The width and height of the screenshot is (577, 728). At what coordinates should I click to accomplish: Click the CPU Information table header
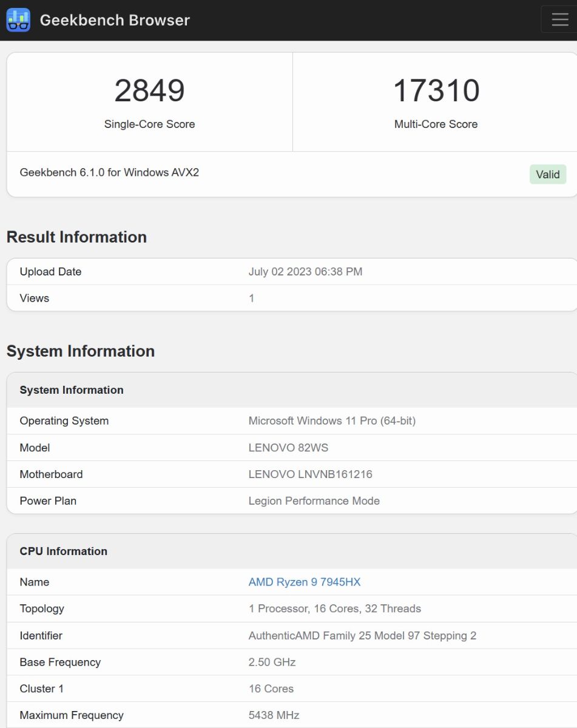[x=63, y=551]
